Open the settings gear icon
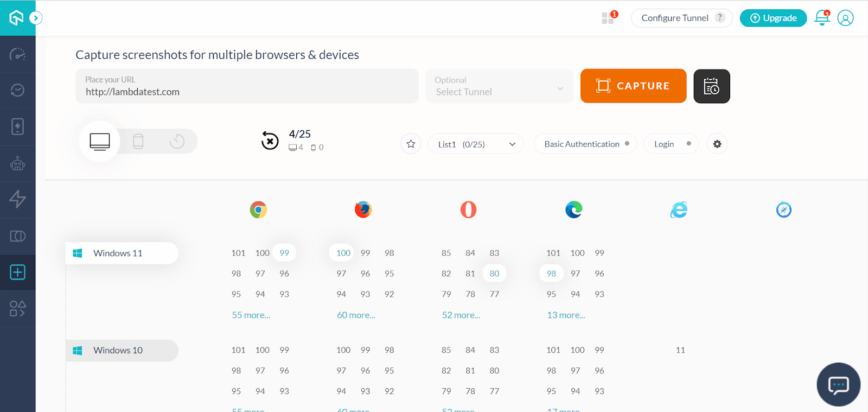Viewport: 868px width, 412px height. coord(717,144)
